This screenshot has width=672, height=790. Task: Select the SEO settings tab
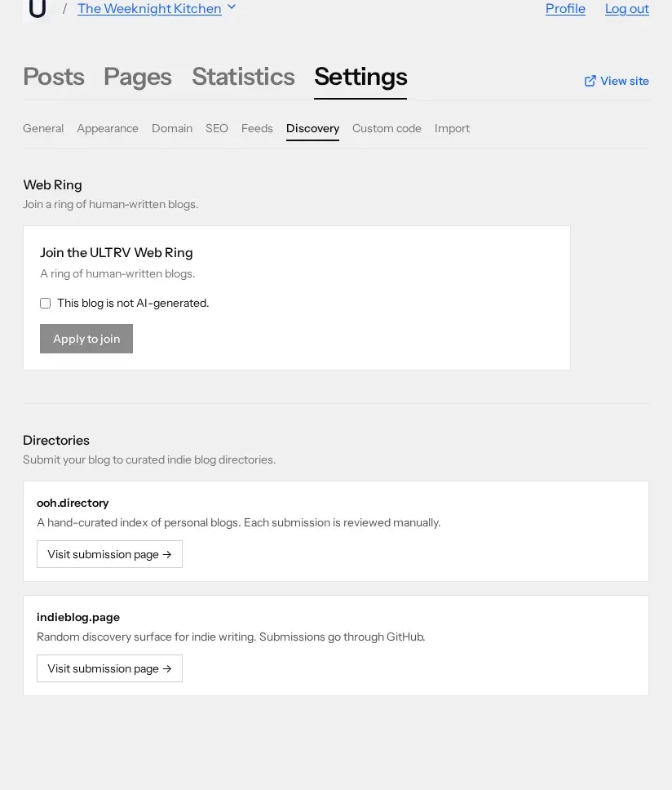coord(217,128)
